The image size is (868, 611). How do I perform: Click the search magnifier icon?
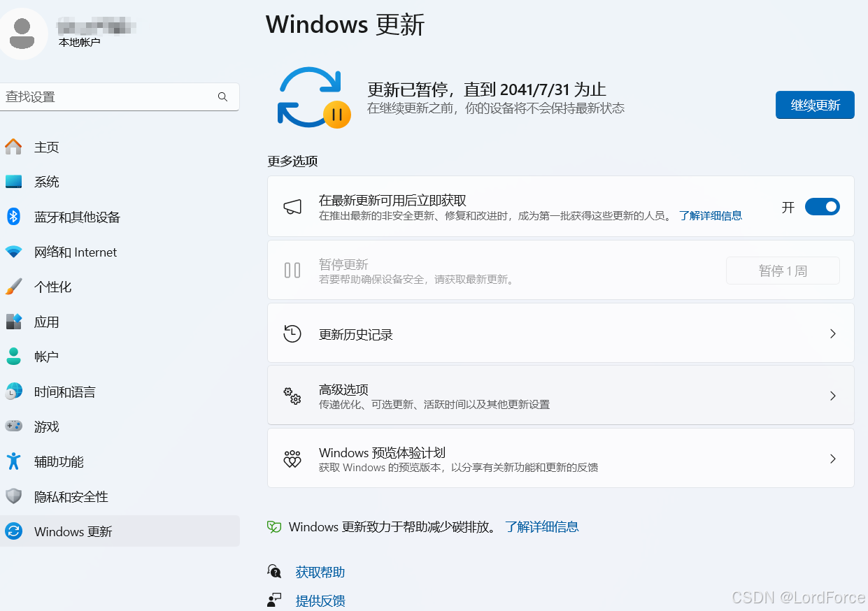222,97
